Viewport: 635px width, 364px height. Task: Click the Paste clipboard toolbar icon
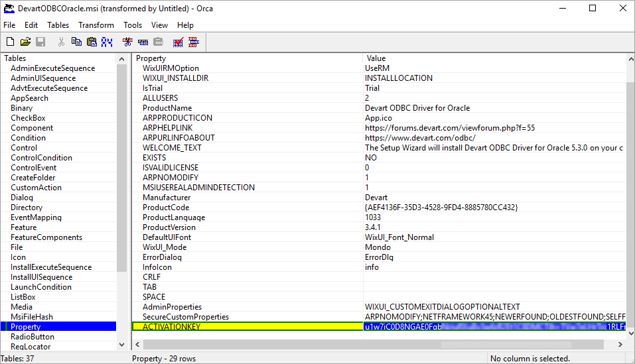coord(92,42)
